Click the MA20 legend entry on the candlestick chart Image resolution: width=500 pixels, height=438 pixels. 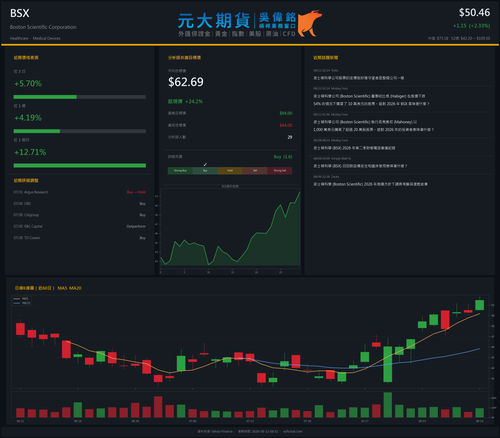pos(22,303)
